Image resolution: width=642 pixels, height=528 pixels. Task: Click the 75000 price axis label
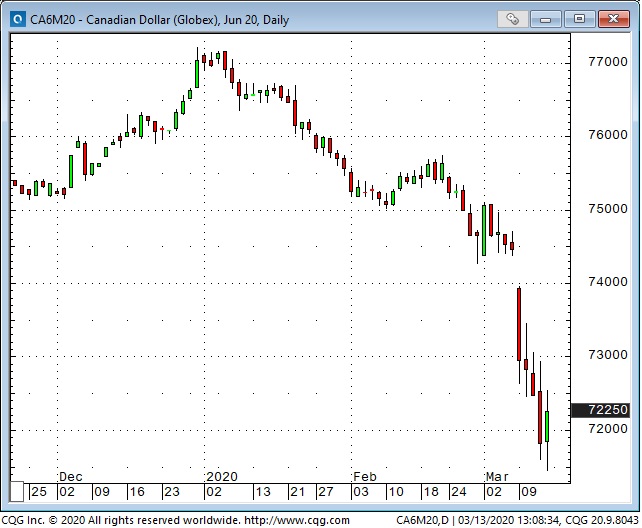(608, 209)
